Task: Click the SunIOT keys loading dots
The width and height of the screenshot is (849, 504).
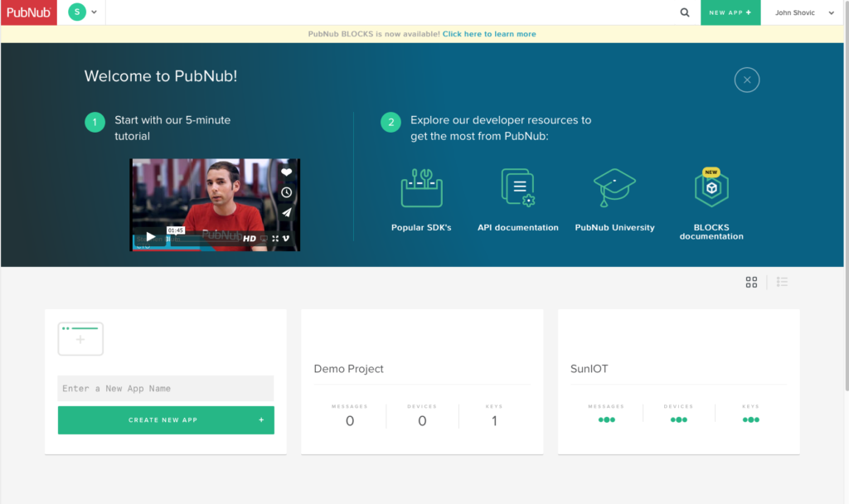Action: coord(751,419)
